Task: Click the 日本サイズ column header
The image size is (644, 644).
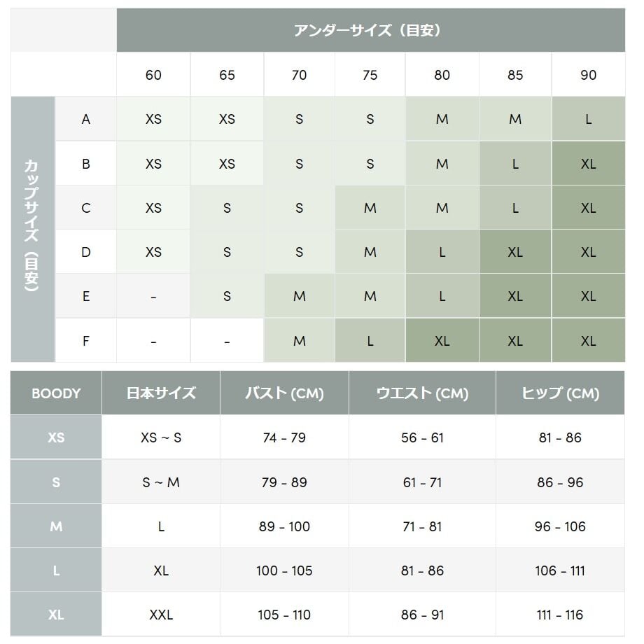Action: coord(161,393)
